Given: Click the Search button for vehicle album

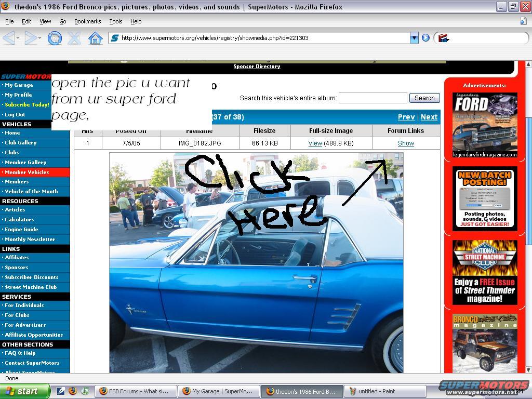Looking at the screenshot, I should pos(424,98).
